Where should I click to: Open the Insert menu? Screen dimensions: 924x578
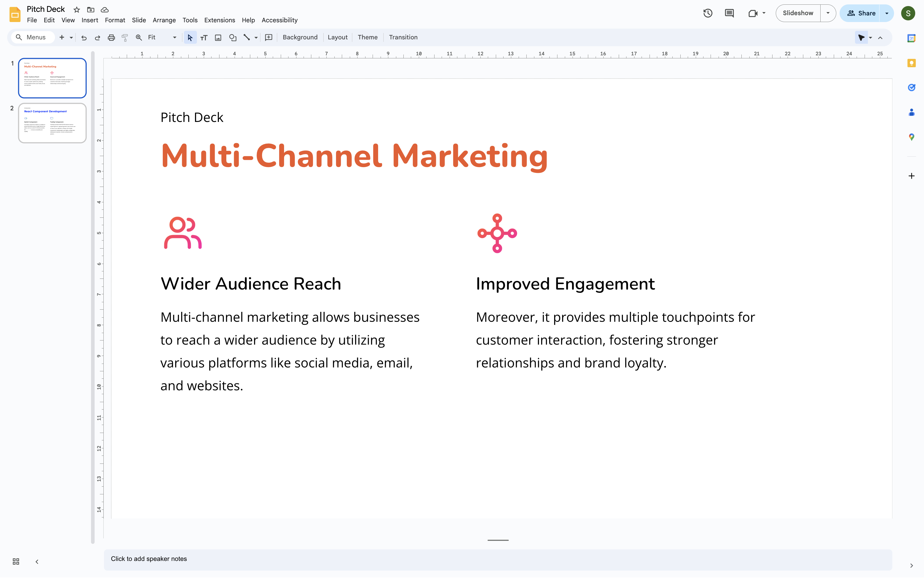(90, 20)
